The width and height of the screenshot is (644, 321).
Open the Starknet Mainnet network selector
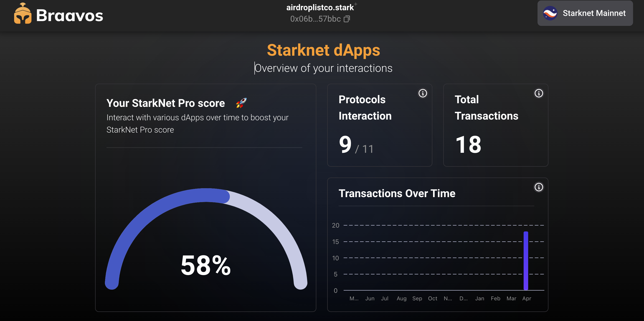pyautogui.click(x=585, y=13)
